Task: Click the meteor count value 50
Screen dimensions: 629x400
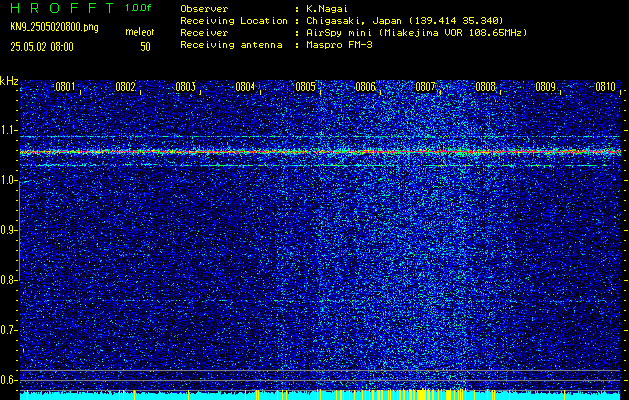Action: click(x=145, y=47)
